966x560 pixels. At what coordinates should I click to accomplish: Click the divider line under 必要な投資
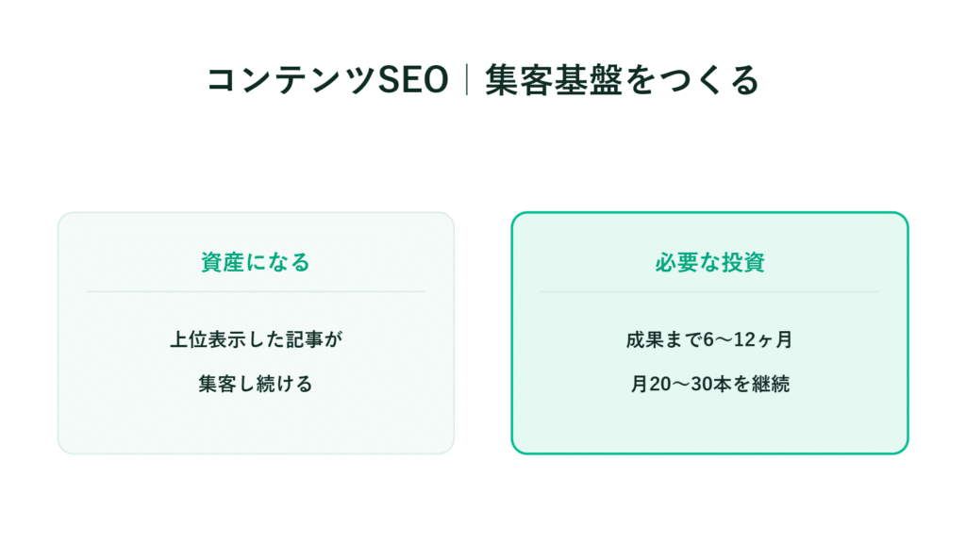709,291
